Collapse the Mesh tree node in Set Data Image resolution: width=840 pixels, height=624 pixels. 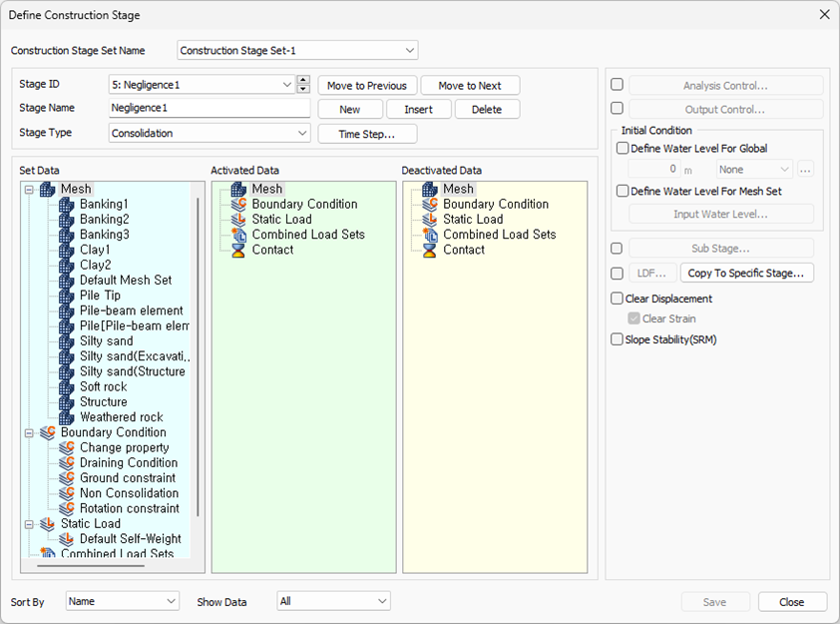[x=30, y=190]
